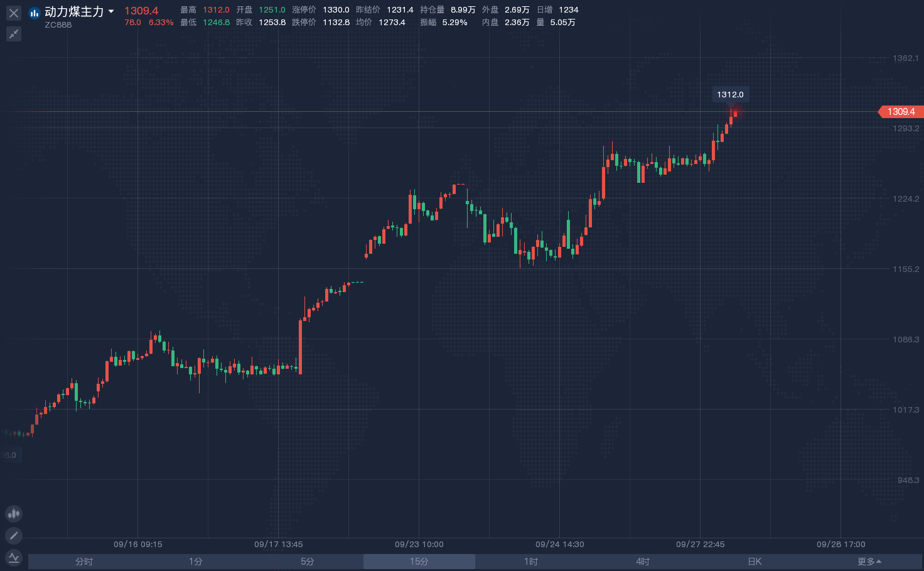The width and height of the screenshot is (924, 571).
Task: Select the 15分 timeframe tab
Action: click(419, 562)
